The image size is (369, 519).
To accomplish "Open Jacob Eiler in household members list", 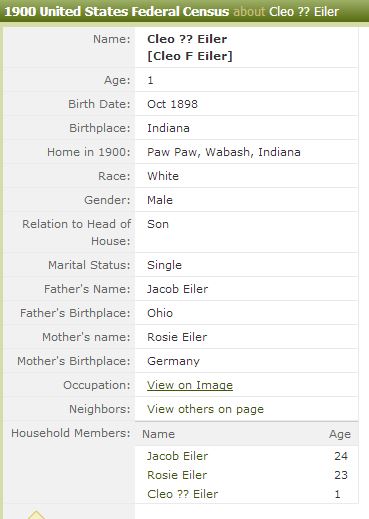I will click(x=177, y=456).
